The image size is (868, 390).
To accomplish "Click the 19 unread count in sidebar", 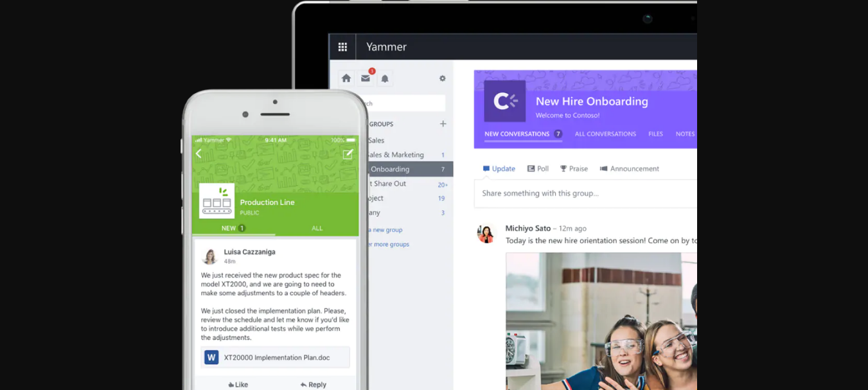I will coord(441,199).
